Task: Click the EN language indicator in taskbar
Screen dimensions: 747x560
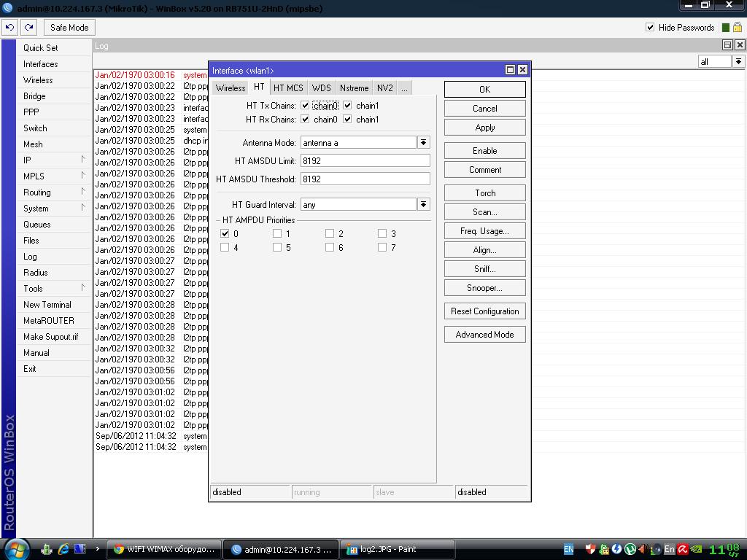Action: (x=569, y=549)
